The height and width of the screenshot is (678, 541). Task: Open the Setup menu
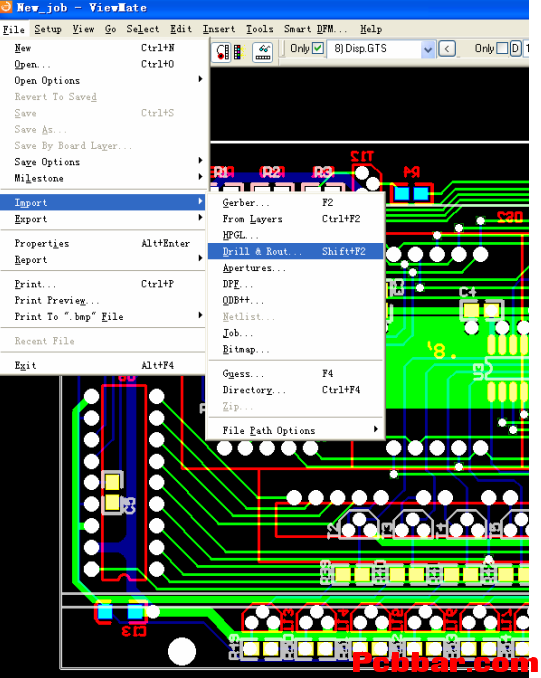click(48, 29)
